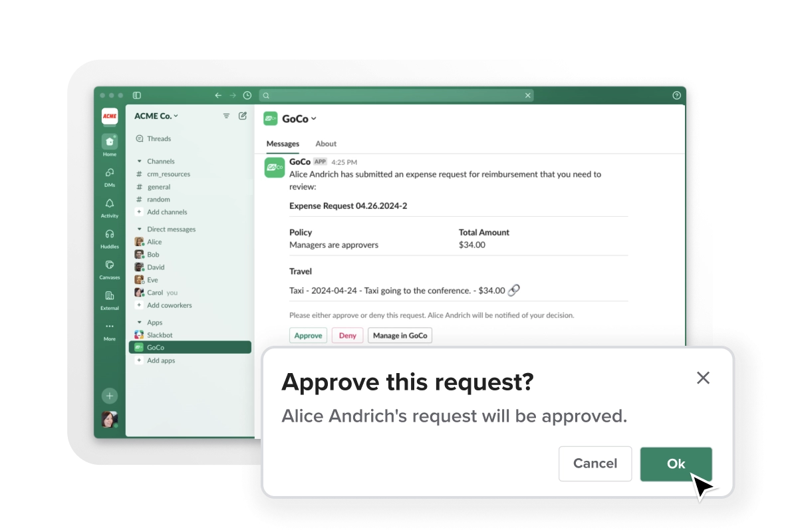Toggle the sidebar layout icon in the title bar
The width and height of the screenshot is (798, 532).
coord(137,96)
